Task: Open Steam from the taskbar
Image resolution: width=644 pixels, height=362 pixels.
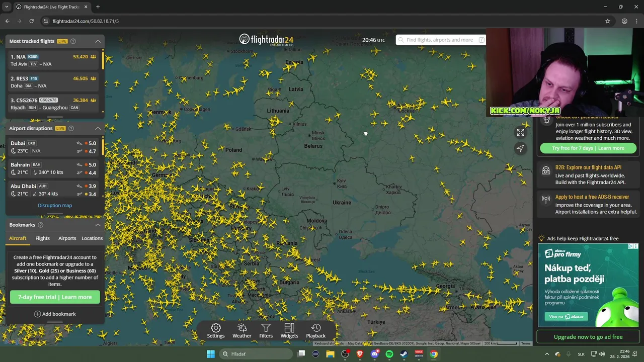Action: pos(404,354)
